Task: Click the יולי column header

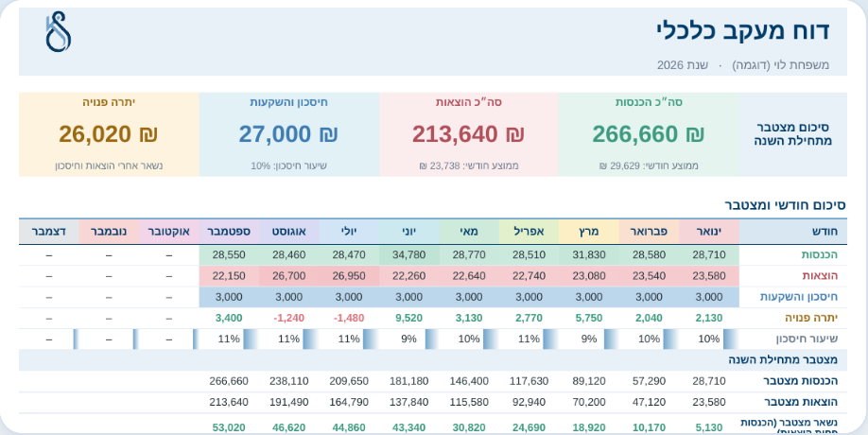Action: point(349,232)
